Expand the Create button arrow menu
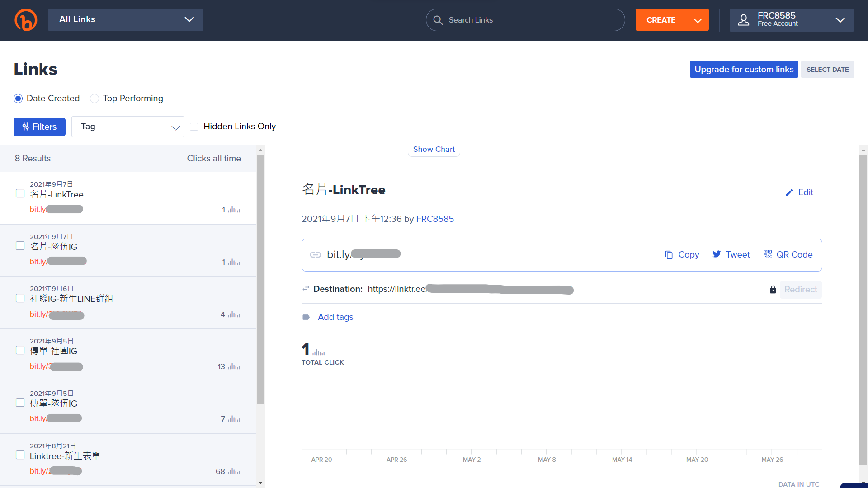868x488 pixels. tap(698, 20)
